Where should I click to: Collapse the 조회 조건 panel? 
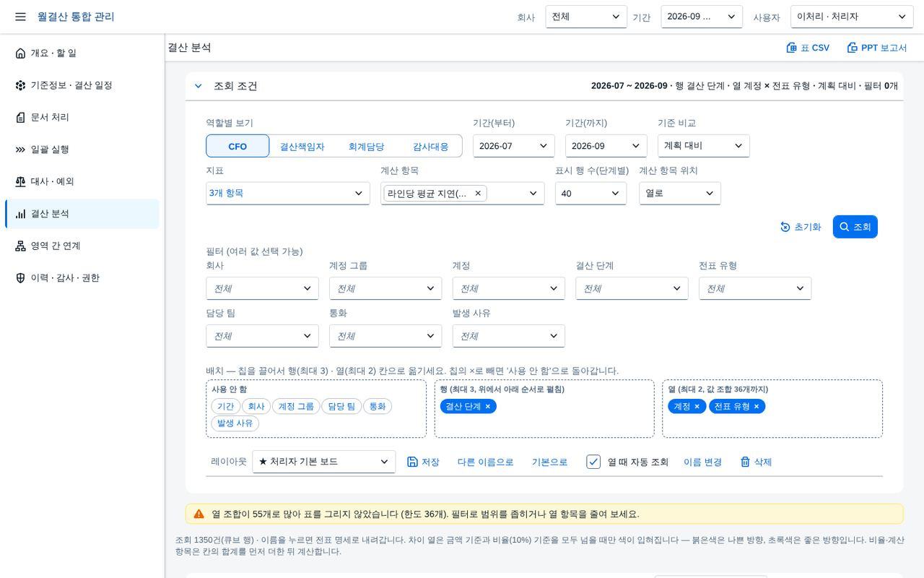click(x=198, y=86)
